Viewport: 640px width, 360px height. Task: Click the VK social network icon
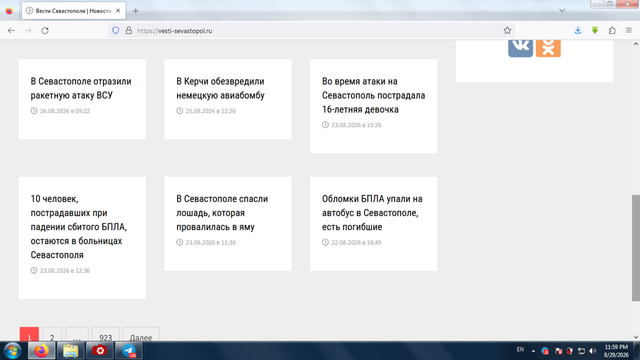[x=520, y=48]
